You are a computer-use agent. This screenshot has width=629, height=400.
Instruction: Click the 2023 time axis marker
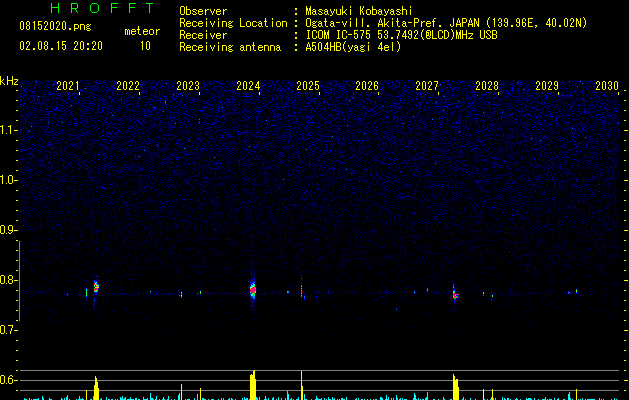coord(188,85)
